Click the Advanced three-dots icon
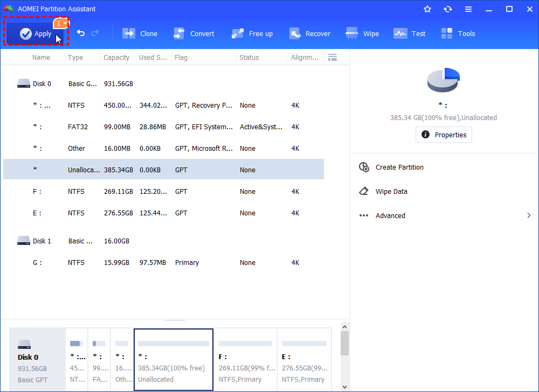Screen dimensions: 539x392 pyautogui.click(x=364, y=215)
